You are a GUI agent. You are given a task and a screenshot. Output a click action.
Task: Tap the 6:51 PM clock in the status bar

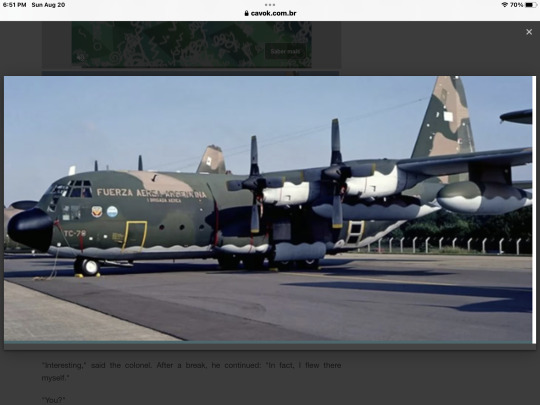[x=14, y=4]
